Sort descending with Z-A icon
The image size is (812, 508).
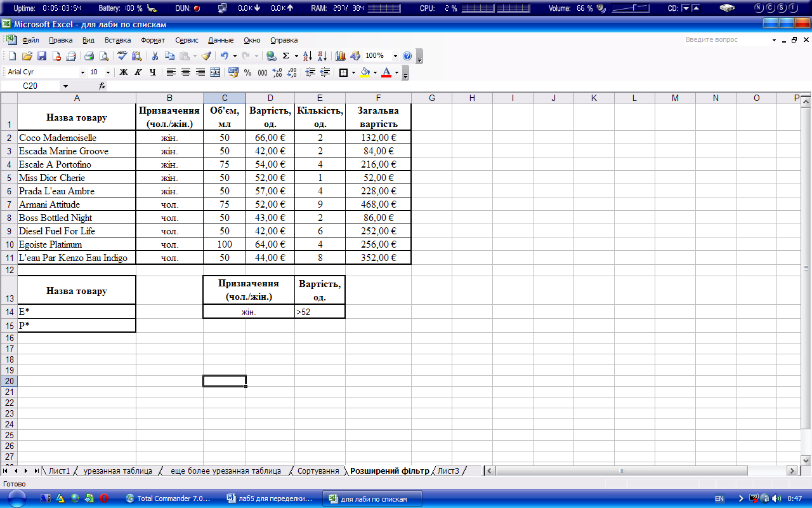[322, 56]
